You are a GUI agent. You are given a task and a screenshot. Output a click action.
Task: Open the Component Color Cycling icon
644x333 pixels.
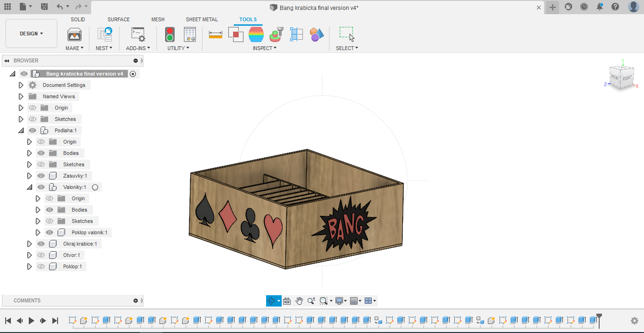[317, 34]
